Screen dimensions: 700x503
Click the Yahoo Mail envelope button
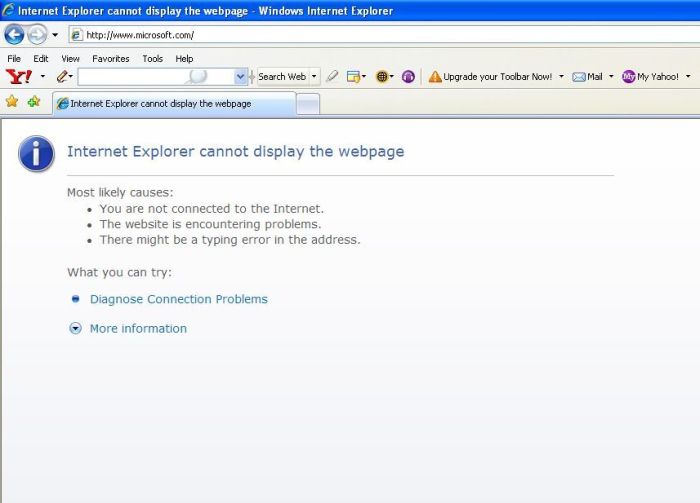pos(588,76)
